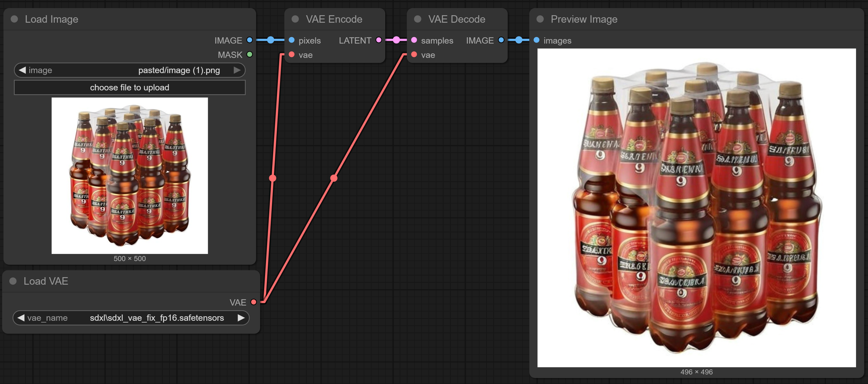Click the MASK output socket on Load Image

coord(249,54)
